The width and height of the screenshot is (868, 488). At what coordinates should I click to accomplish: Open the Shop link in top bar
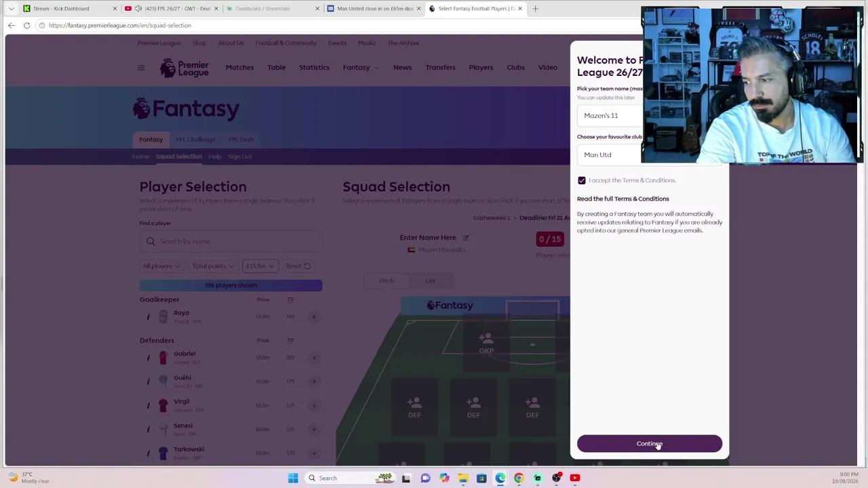pyautogui.click(x=199, y=43)
